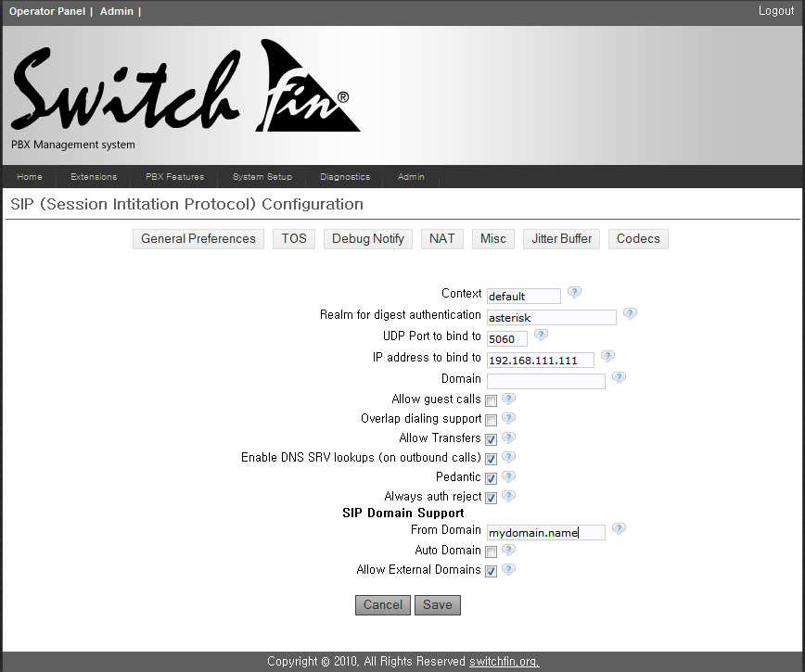Click help icon beside Allow Transfers
Screen dimensions: 805x672
pos(508,437)
